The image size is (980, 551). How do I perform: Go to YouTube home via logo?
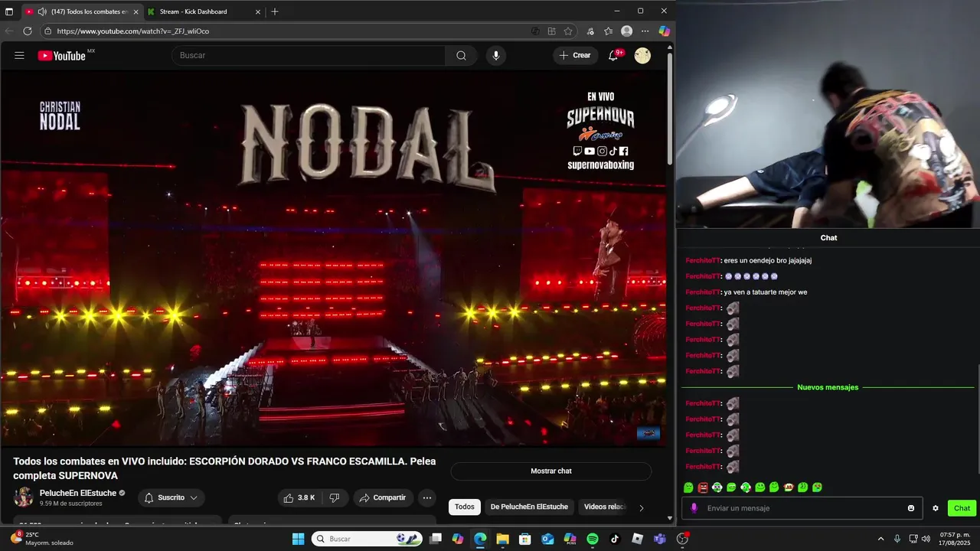pyautogui.click(x=61, y=55)
